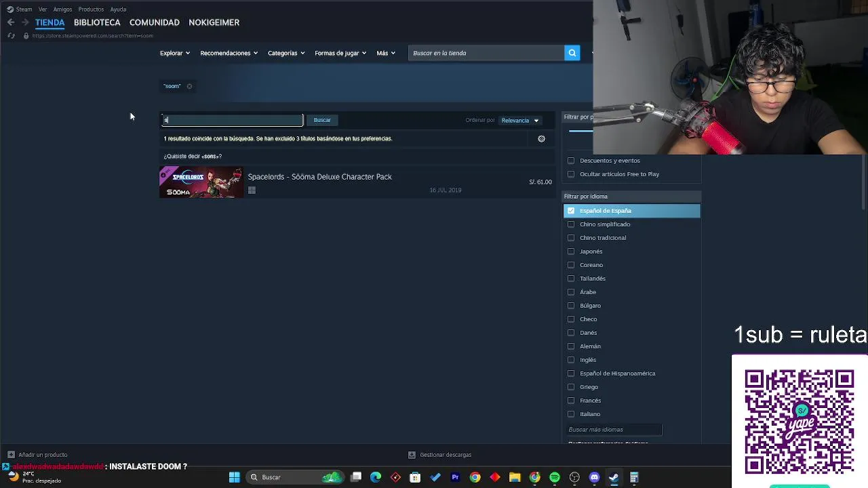The width and height of the screenshot is (868, 488).
Task: Check Japonés language filter
Action: [571, 251]
